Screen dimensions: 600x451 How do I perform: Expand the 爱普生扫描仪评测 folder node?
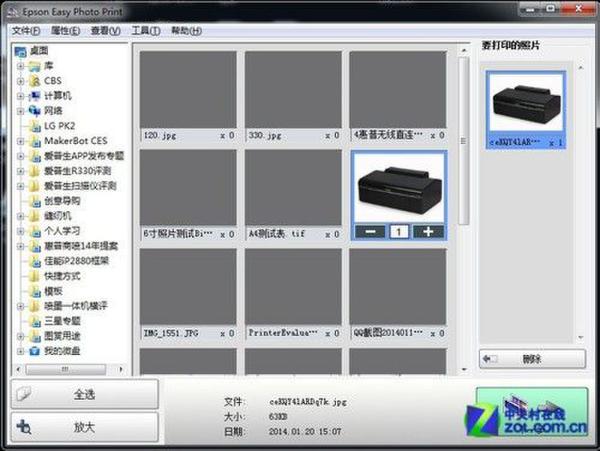[21, 186]
